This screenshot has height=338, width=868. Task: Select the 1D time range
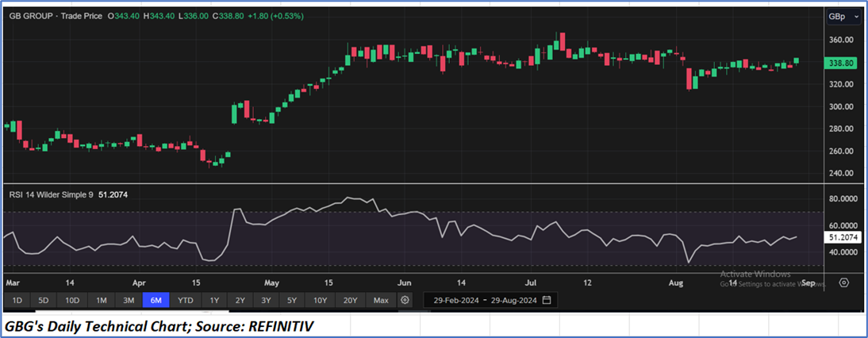17,300
